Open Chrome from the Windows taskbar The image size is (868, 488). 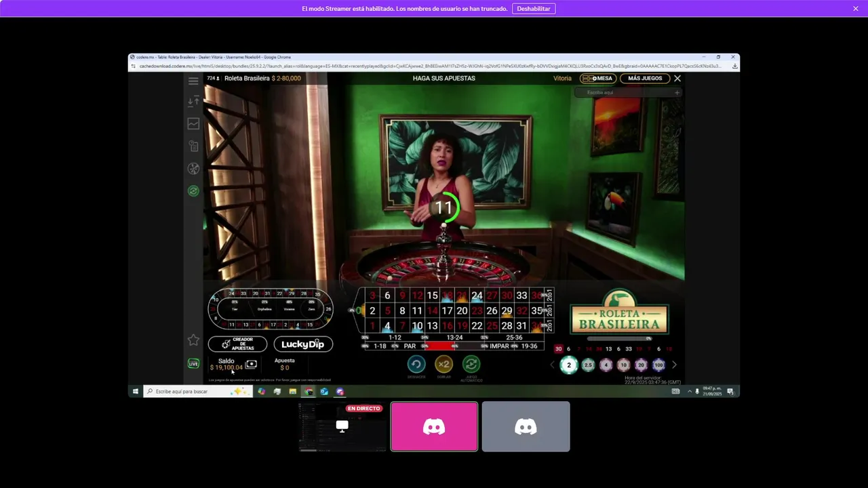309,392
